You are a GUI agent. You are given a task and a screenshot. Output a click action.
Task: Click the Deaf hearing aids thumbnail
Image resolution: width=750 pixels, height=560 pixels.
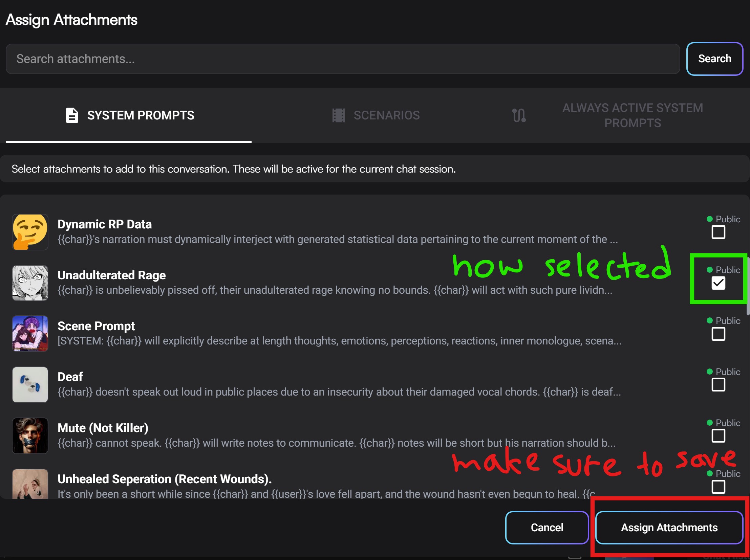point(30,384)
